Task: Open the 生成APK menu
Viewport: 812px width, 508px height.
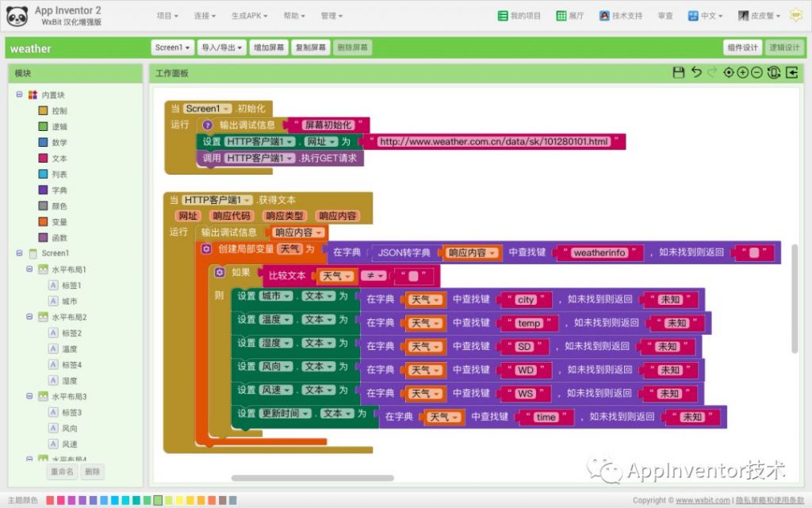Action: (248, 14)
